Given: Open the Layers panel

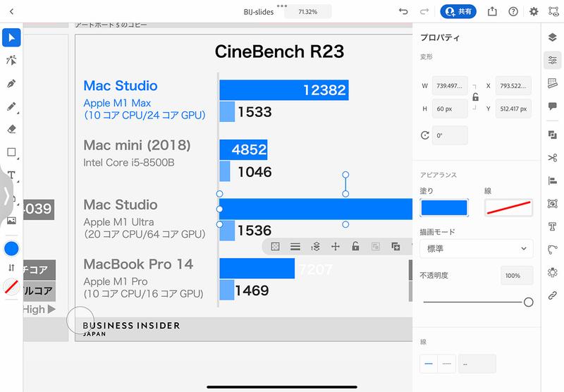Looking at the screenshot, I should point(553,37).
